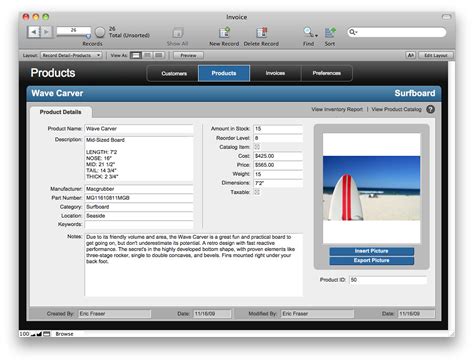
Task: Click the Reorder Level field
Action: (x=278, y=138)
